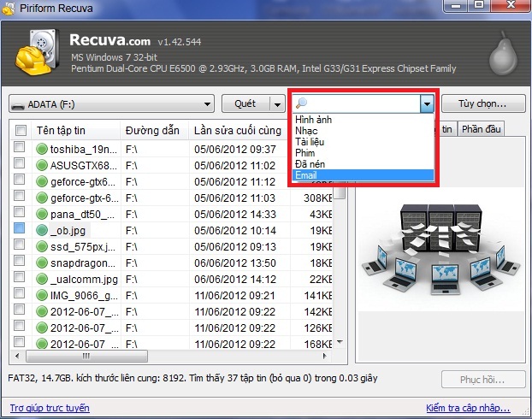
Task: Click the Piriform pear logo
Action: tap(503, 54)
